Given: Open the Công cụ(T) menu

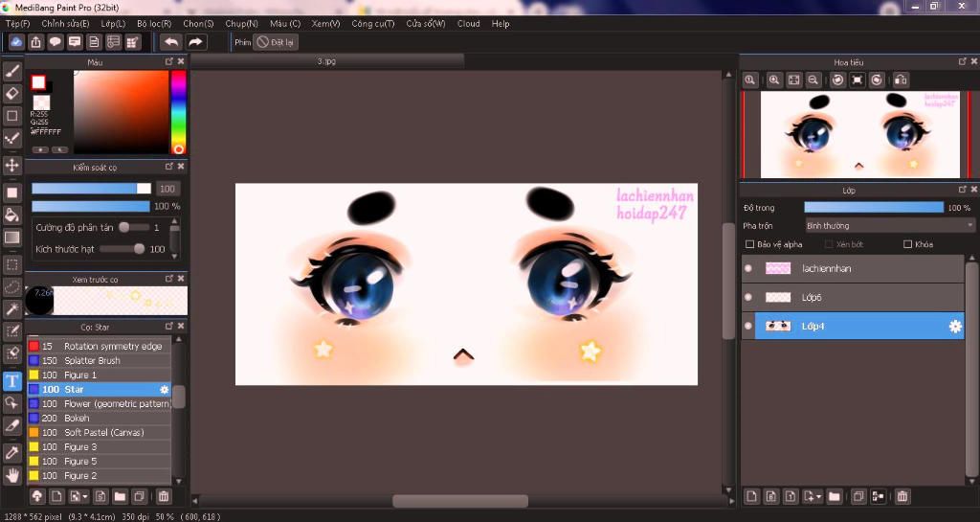Looking at the screenshot, I should tap(372, 24).
